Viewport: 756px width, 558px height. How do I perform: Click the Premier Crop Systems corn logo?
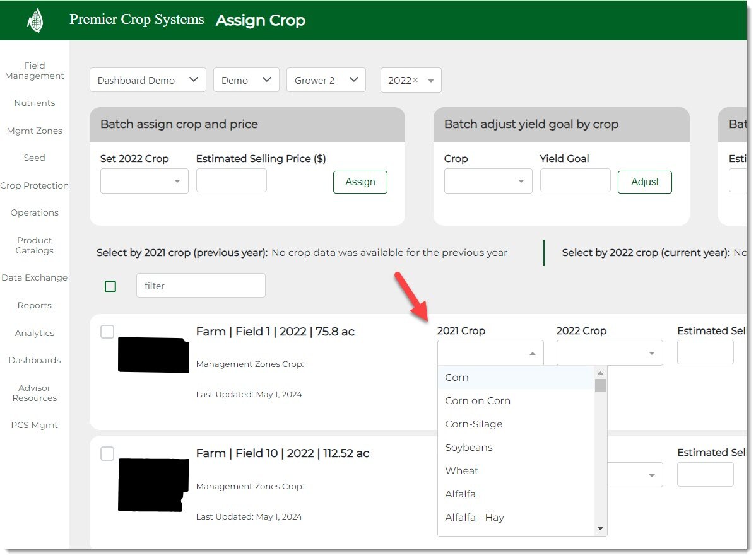35,20
